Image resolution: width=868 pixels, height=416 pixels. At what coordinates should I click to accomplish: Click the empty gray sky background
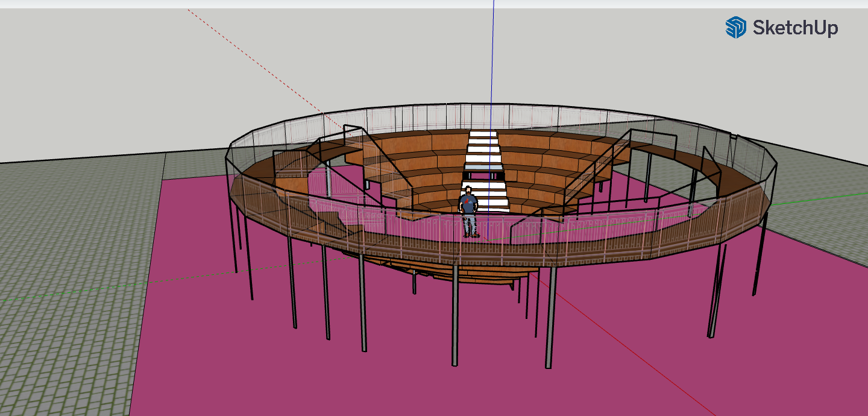pyautogui.click(x=121, y=78)
